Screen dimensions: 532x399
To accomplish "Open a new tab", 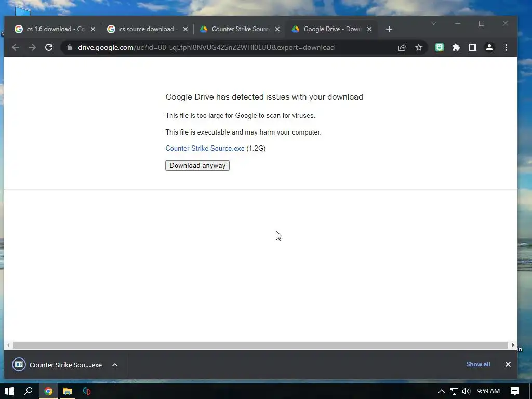I will 389,29.
